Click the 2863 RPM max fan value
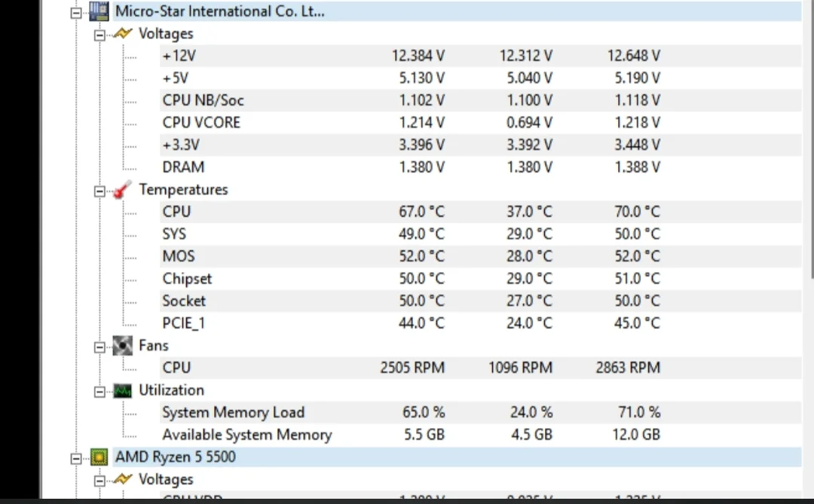 [x=628, y=368]
